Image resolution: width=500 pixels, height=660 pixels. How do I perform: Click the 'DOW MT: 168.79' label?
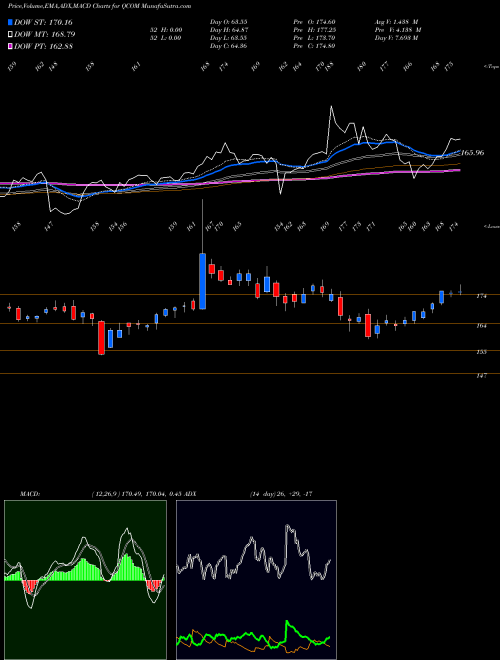click(x=45, y=34)
